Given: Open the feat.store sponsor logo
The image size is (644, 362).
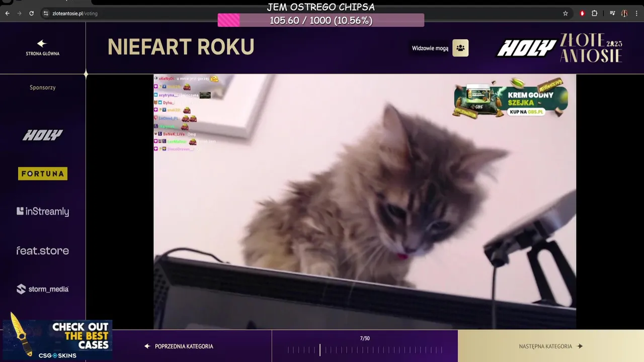Looking at the screenshot, I should [43, 250].
